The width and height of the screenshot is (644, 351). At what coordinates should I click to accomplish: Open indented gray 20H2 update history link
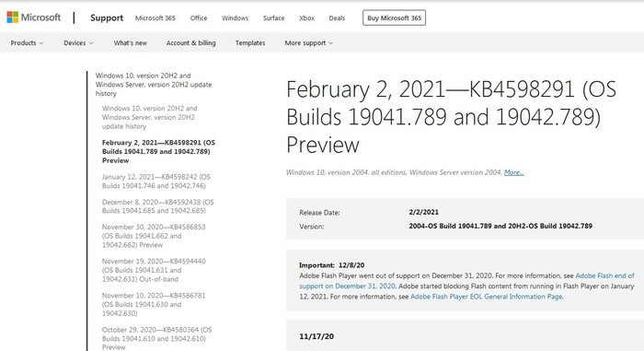pyautogui.click(x=149, y=117)
